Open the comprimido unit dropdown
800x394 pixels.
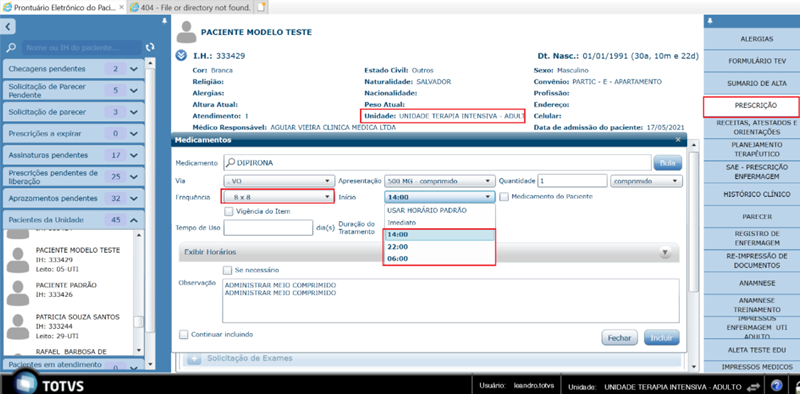646,181
